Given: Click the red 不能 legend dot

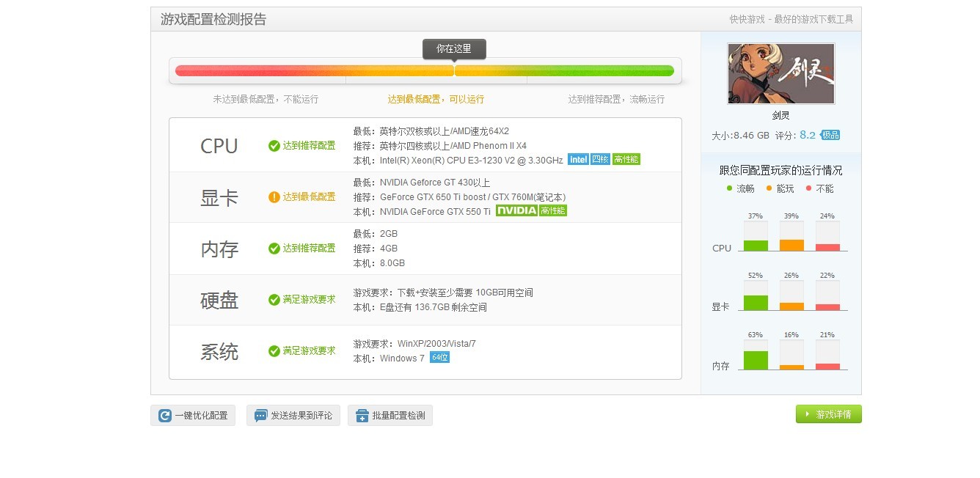Looking at the screenshot, I should click(x=808, y=188).
